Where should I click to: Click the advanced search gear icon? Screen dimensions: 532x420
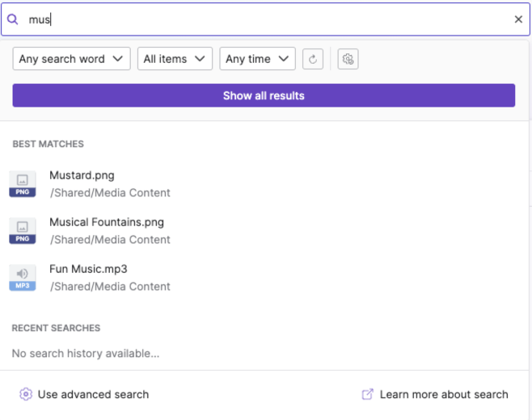coord(26,394)
